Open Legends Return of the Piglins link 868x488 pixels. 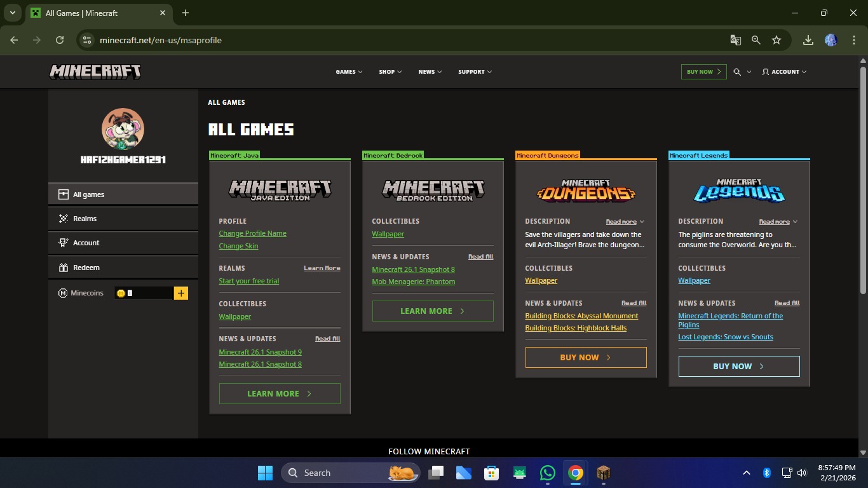coord(730,320)
